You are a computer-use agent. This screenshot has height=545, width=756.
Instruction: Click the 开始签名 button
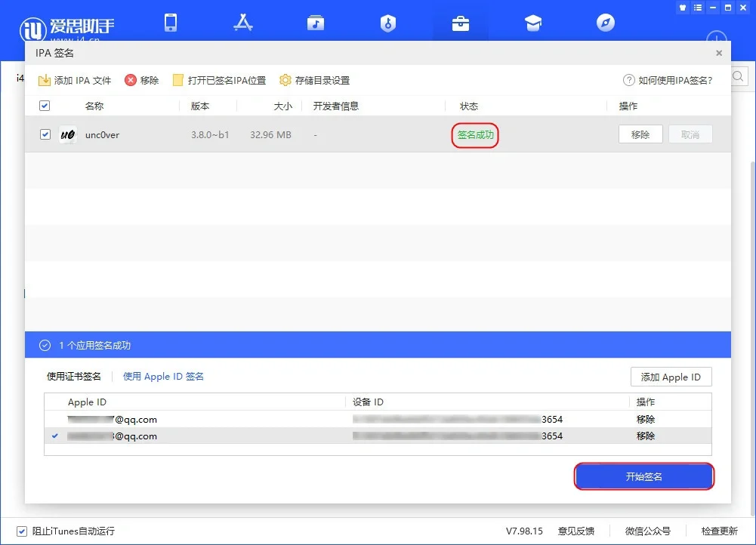(x=643, y=476)
